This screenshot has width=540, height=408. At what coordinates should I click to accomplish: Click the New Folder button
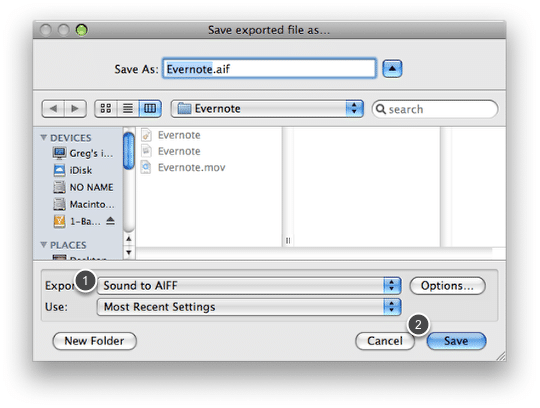[x=94, y=341]
